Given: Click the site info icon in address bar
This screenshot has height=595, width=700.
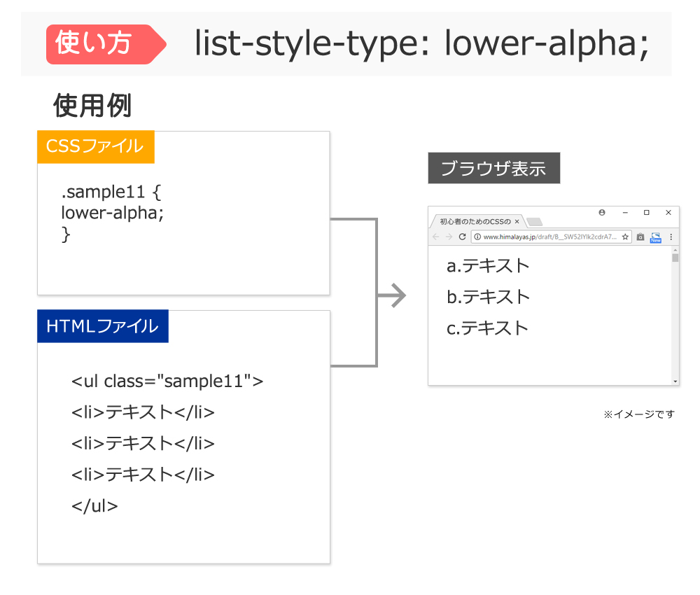Looking at the screenshot, I should pos(477,237).
